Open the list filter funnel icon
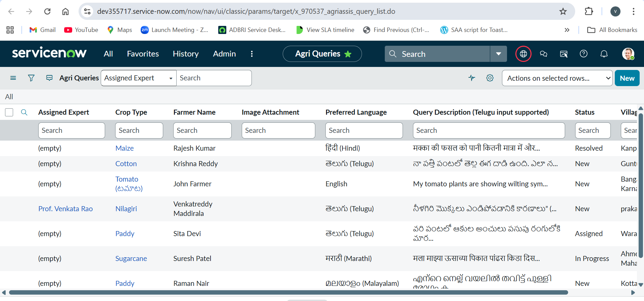 31,78
